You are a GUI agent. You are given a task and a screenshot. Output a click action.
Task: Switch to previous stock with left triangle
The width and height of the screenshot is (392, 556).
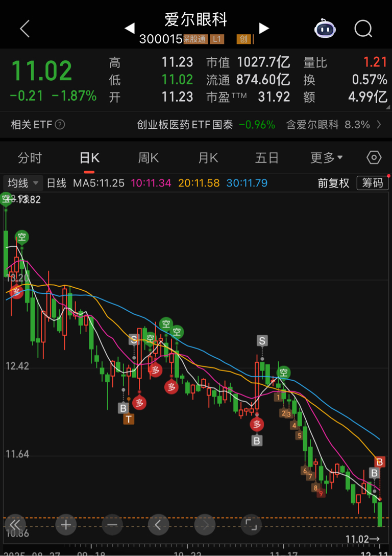coord(130,28)
